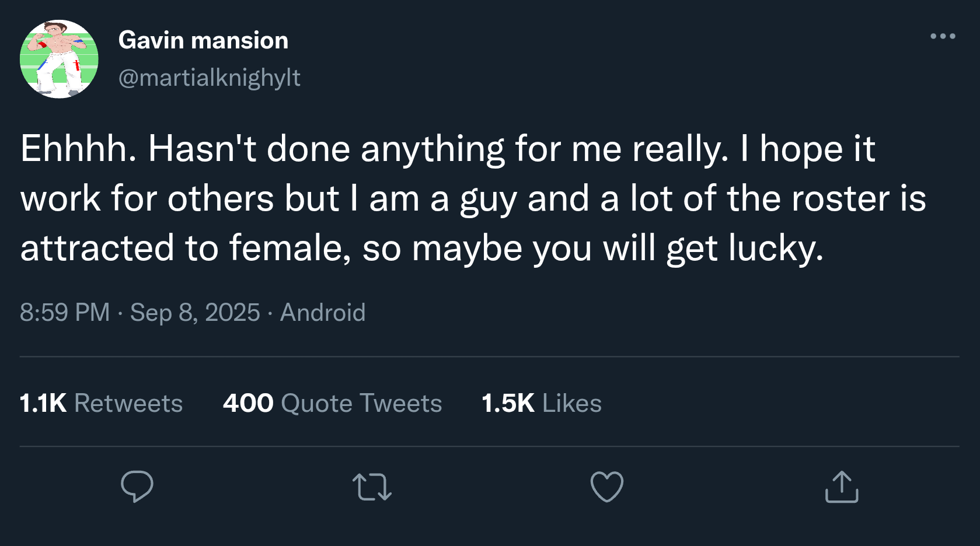Open the @martialknighylt handle link
Image resolution: width=980 pixels, height=546 pixels.
tap(209, 78)
